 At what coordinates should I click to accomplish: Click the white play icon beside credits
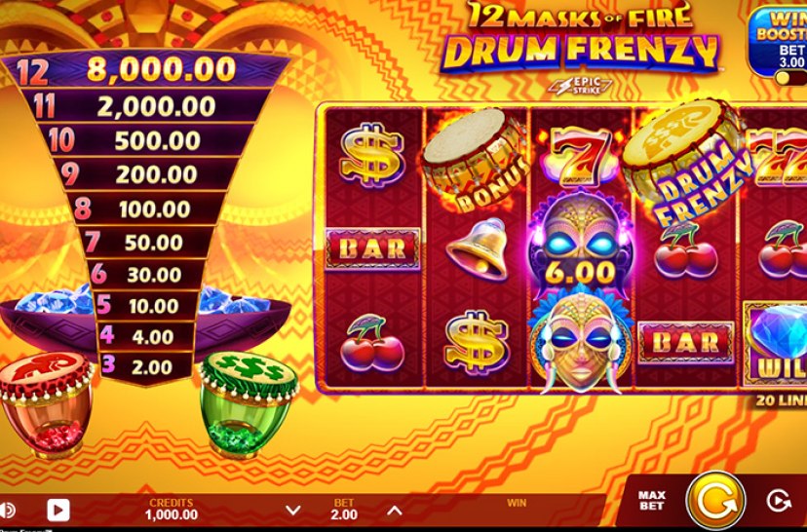click(58, 510)
